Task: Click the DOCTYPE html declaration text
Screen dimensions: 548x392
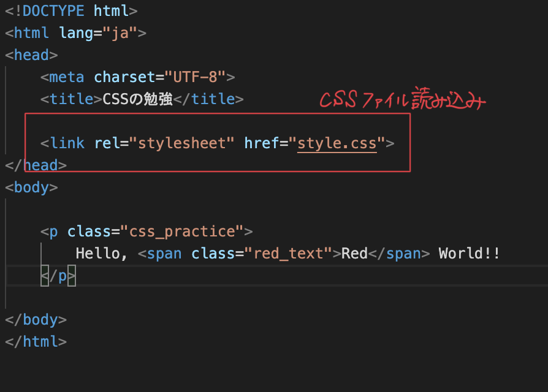Action: pos(71,11)
